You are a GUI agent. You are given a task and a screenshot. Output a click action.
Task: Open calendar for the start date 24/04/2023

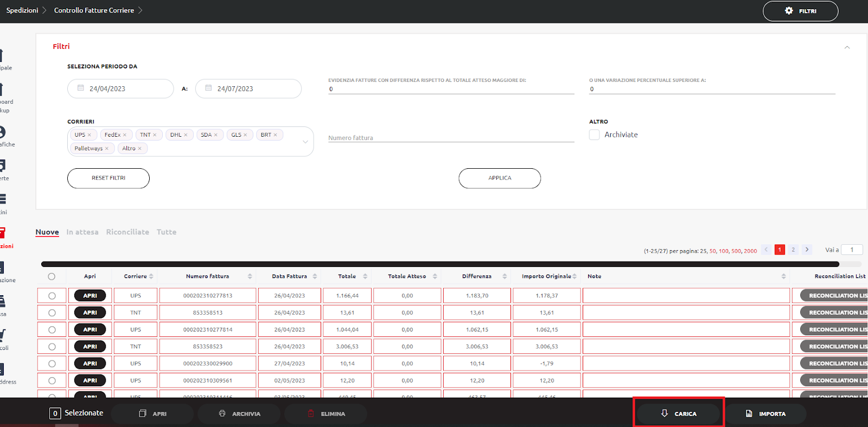(81, 88)
